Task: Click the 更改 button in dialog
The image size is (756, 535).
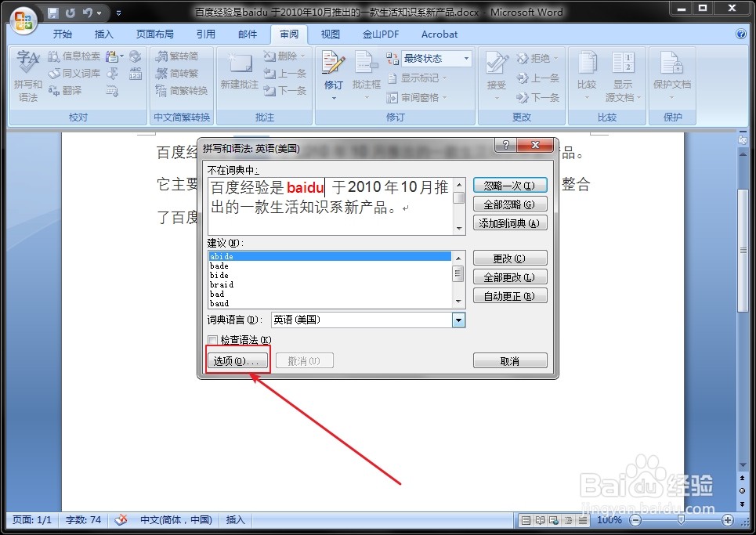Action: 510,258
